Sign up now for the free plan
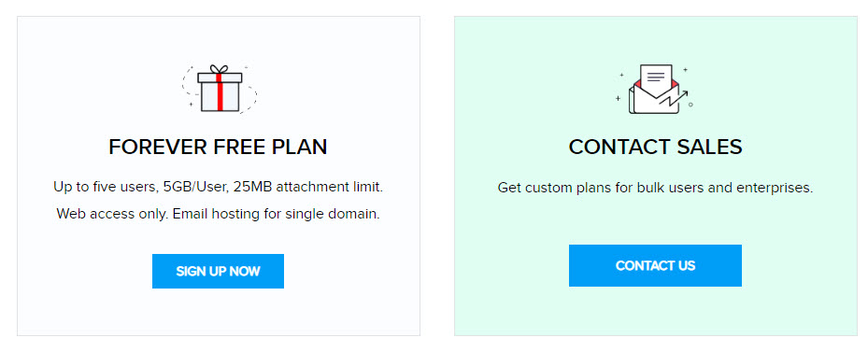This screenshot has height=352, width=868. click(x=218, y=271)
